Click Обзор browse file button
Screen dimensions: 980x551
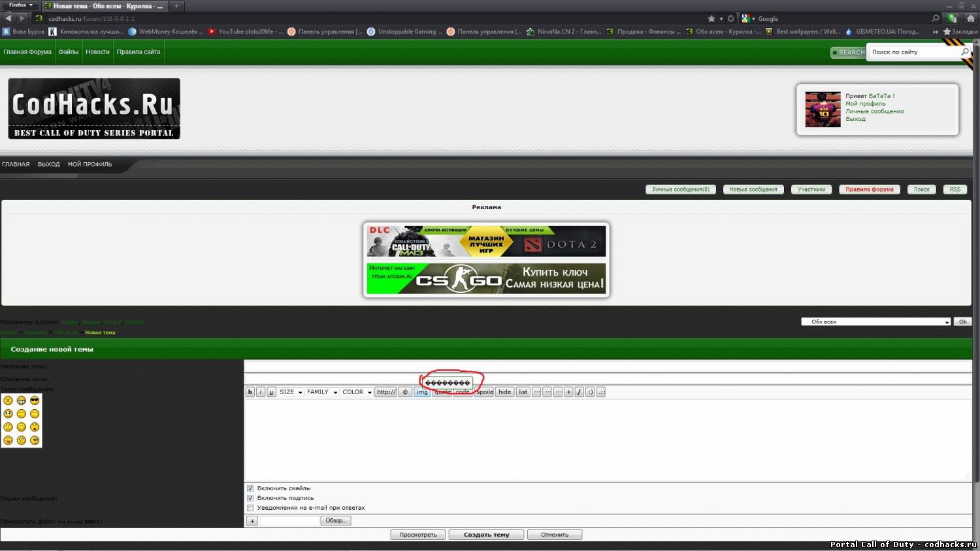(x=335, y=520)
